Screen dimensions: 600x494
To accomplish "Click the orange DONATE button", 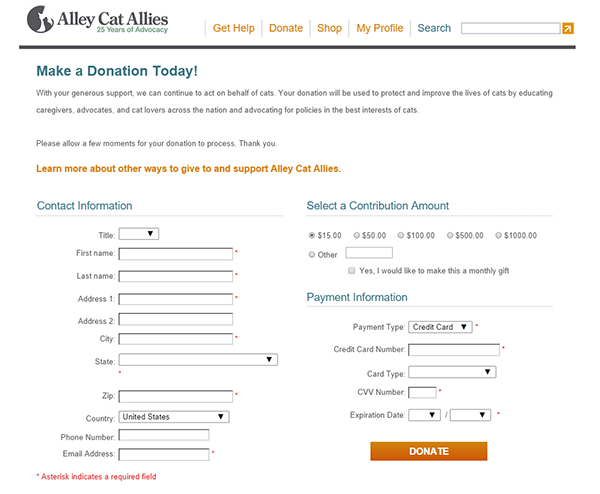I will click(429, 452).
